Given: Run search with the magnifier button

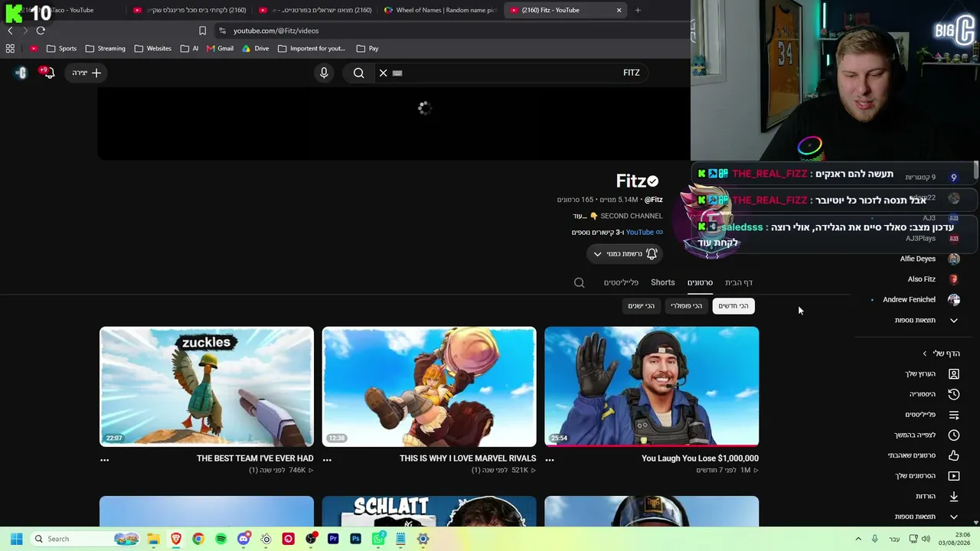Looking at the screenshot, I should pos(359,73).
